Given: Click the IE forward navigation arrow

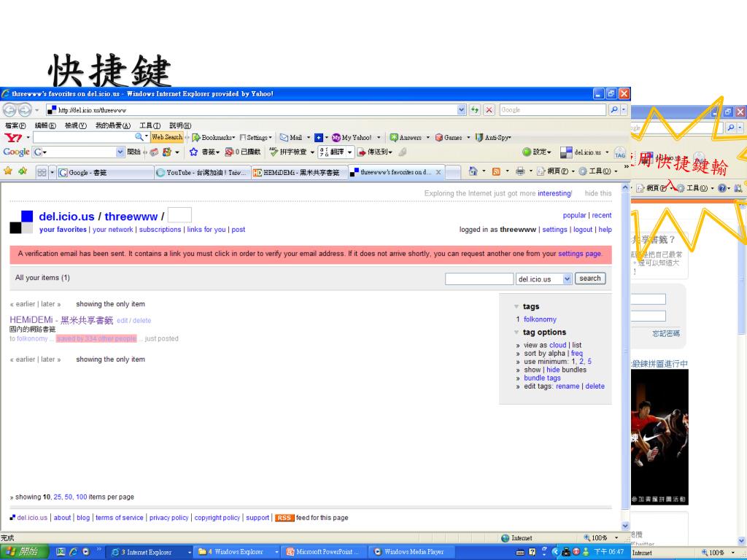Looking at the screenshot, I should click(25, 110).
